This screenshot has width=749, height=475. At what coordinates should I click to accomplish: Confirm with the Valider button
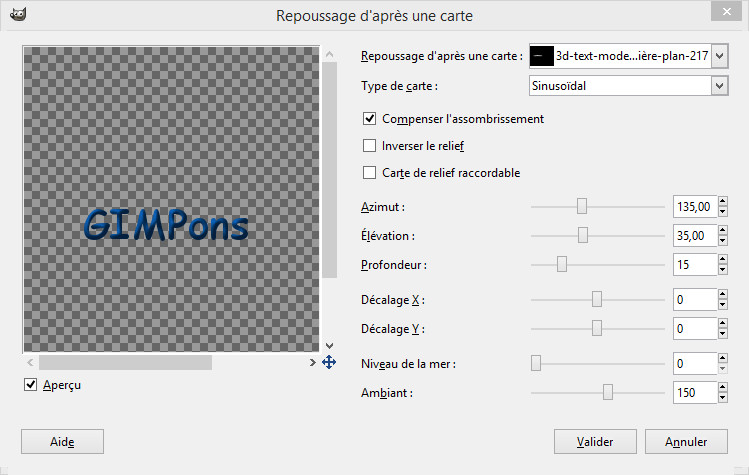coord(595,442)
